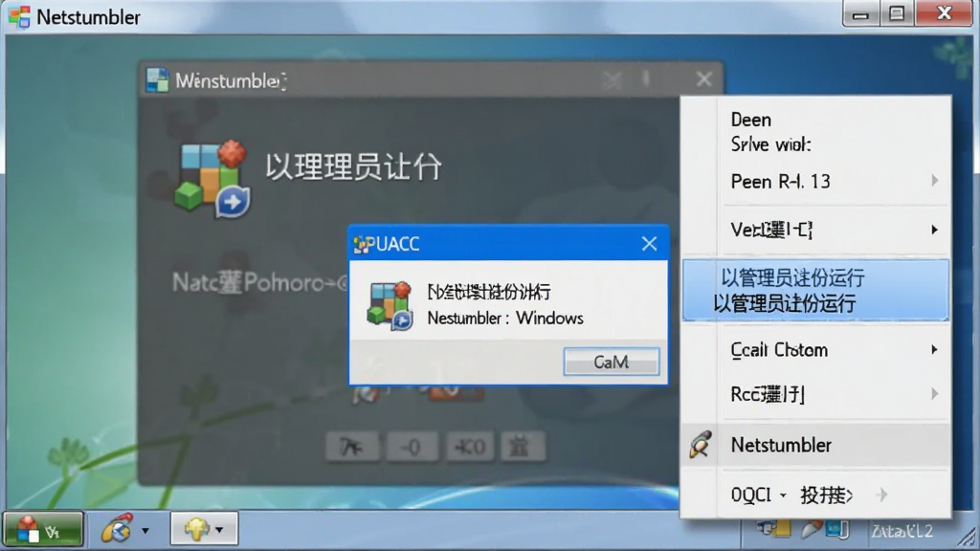Close the Winstumbler window
The height and width of the screenshot is (551, 980).
(704, 78)
